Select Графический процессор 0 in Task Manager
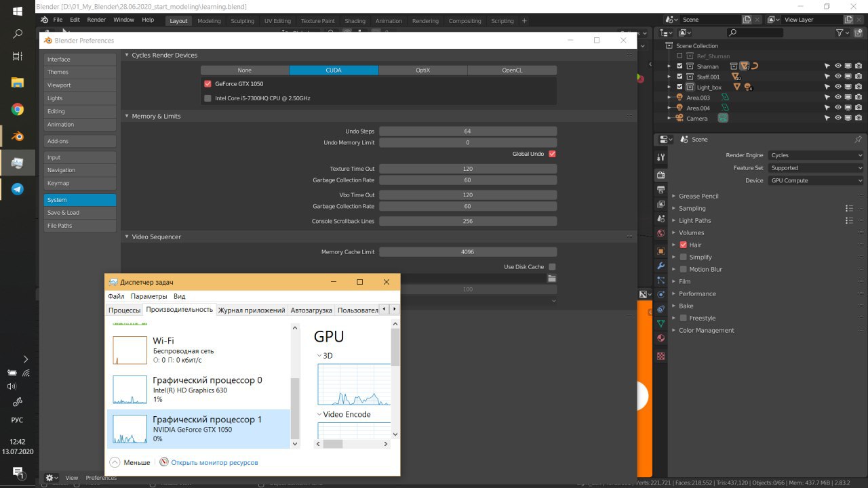868x488 pixels. (199, 390)
